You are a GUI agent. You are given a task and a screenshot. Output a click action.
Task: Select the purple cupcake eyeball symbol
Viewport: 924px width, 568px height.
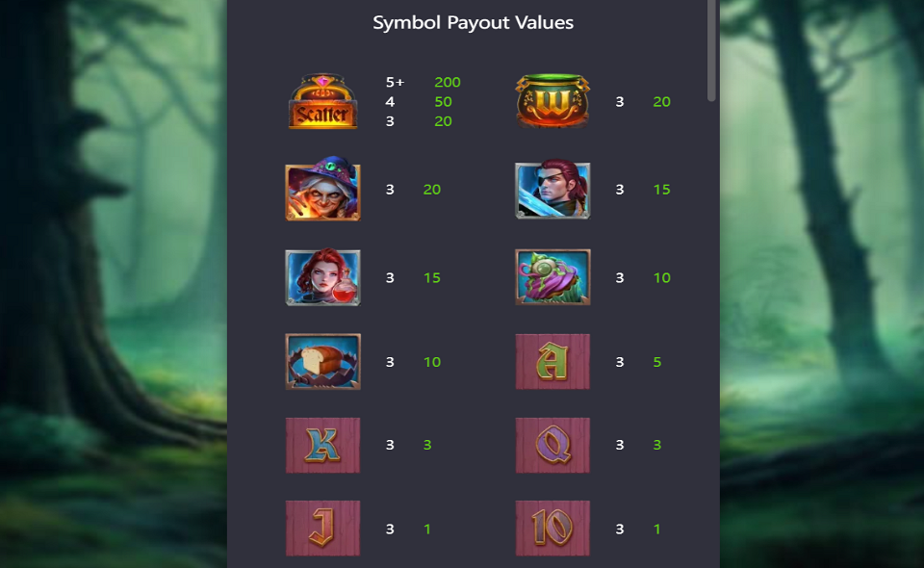coord(552,277)
